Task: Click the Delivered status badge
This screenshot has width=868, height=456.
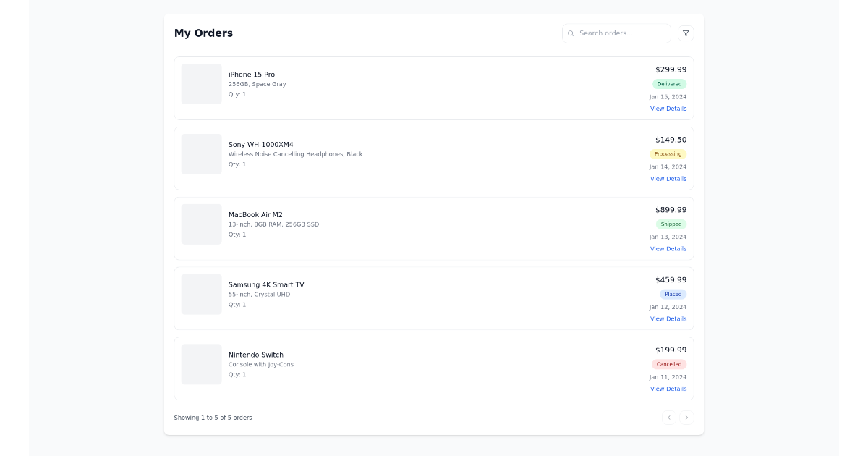Action: click(670, 83)
